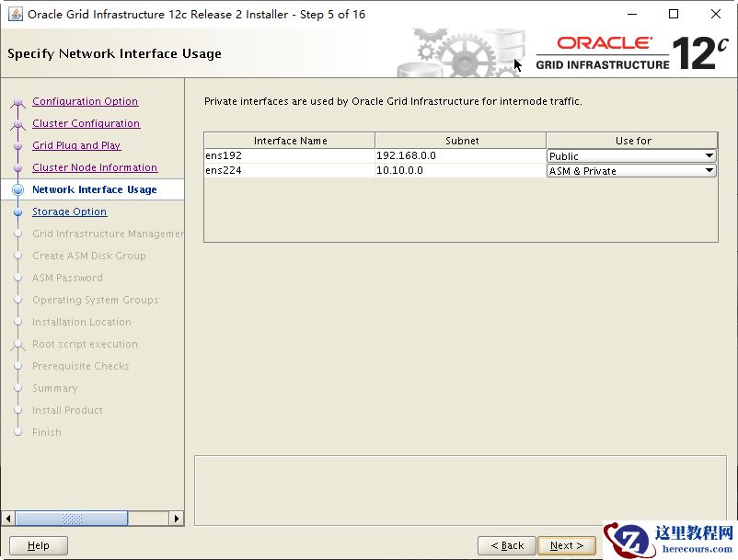Screen dimensions: 738x560
Task: Select the ens224 interface name cell
Action: pyautogui.click(x=290, y=170)
